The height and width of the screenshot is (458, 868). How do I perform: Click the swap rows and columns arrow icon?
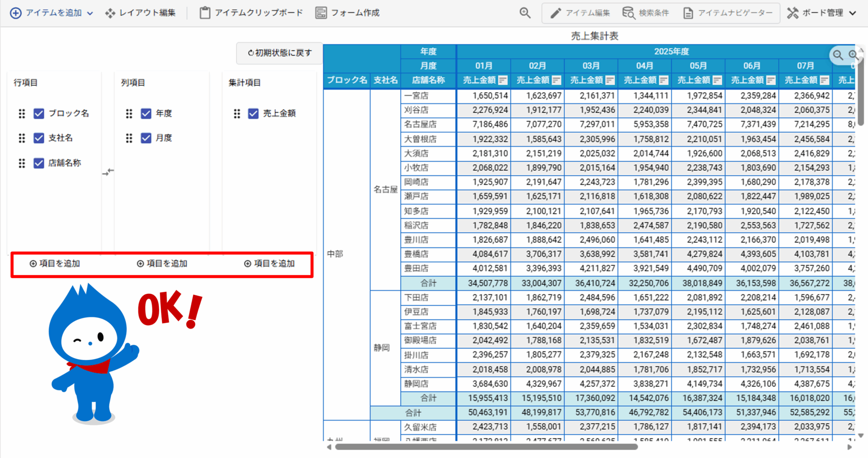(108, 172)
